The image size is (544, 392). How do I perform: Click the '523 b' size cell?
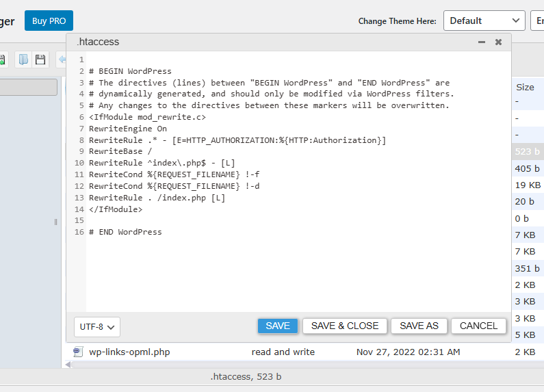point(527,152)
